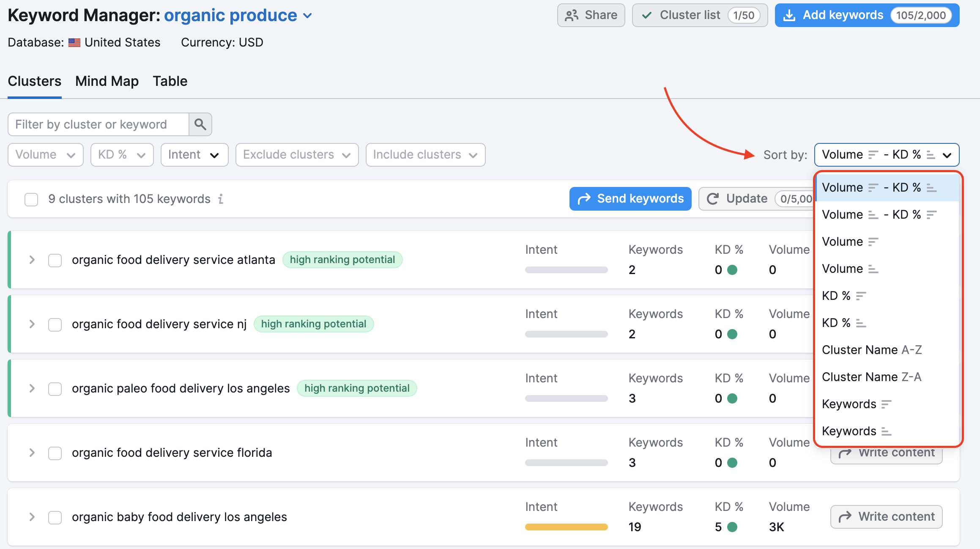Toggle the checkbox for organic paleo food delivery los angeles

point(55,388)
